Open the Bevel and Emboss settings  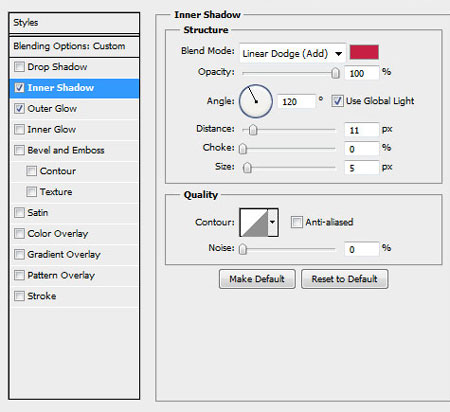coord(74,150)
